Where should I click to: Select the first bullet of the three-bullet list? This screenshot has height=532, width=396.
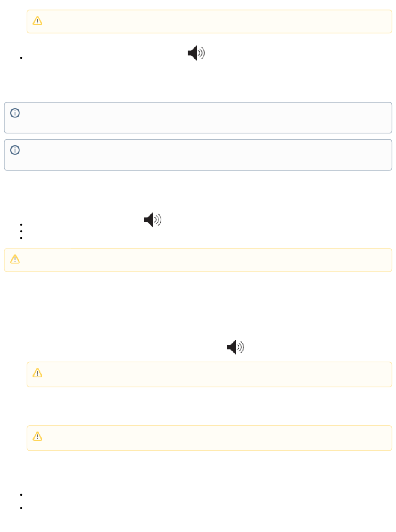coord(20,225)
